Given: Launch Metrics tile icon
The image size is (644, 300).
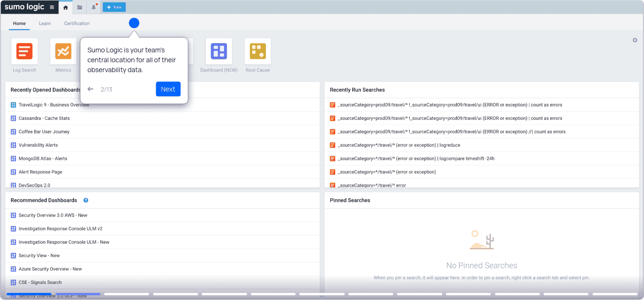Looking at the screenshot, I should coord(63,51).
